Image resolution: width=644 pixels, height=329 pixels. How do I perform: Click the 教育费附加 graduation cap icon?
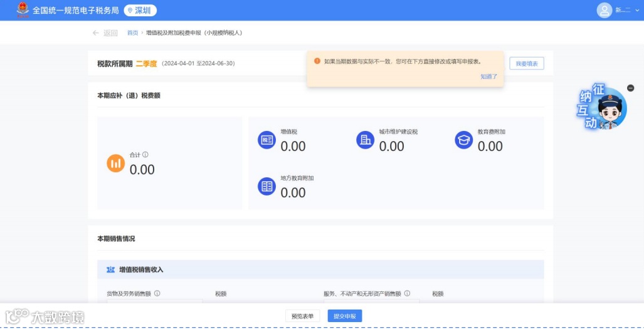463,140
